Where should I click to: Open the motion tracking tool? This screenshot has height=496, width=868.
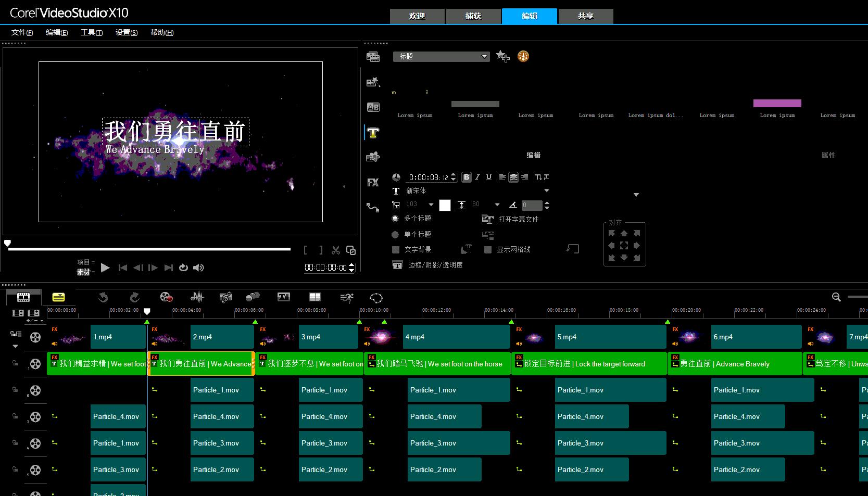[346, 298]
